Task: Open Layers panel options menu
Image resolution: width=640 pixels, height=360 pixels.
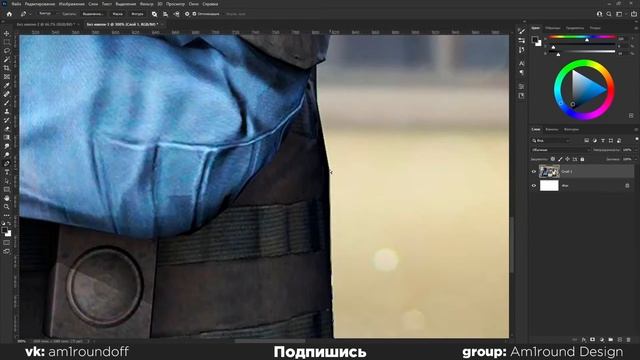Action: tap(636, 129)
